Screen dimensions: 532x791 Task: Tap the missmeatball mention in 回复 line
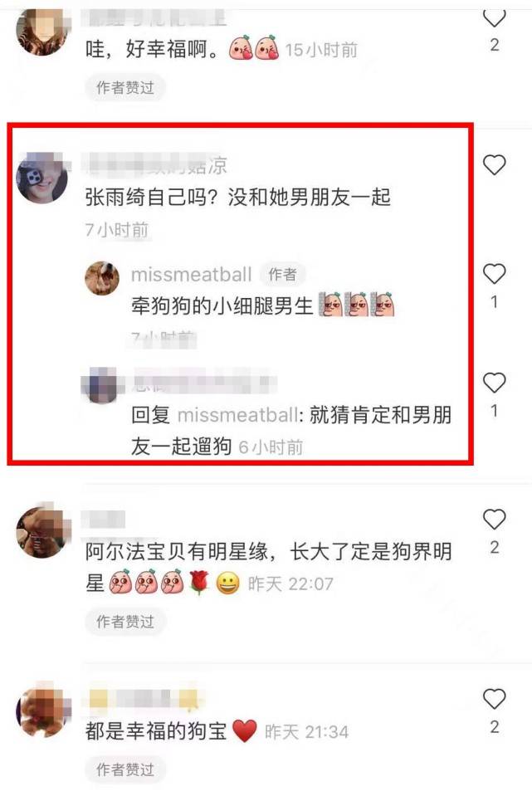pyautogui.click(x=237, y=415)
